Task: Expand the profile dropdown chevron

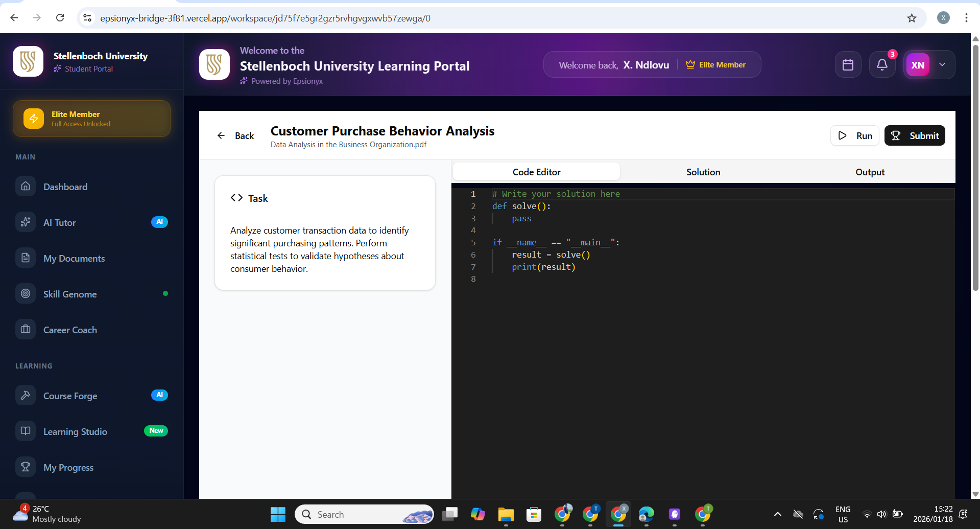Action: (942, 65)
